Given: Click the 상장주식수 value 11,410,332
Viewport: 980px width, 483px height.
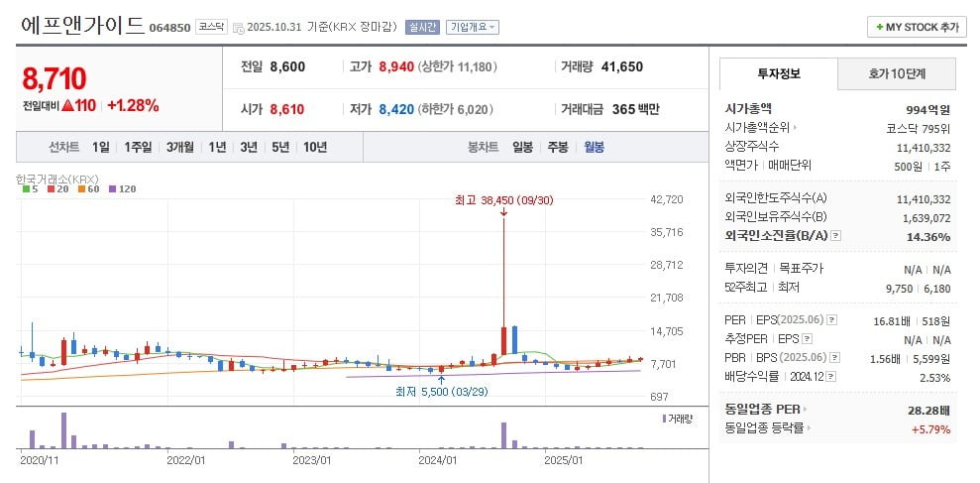Looking at the screenshot, I should [x=924, y=148].
